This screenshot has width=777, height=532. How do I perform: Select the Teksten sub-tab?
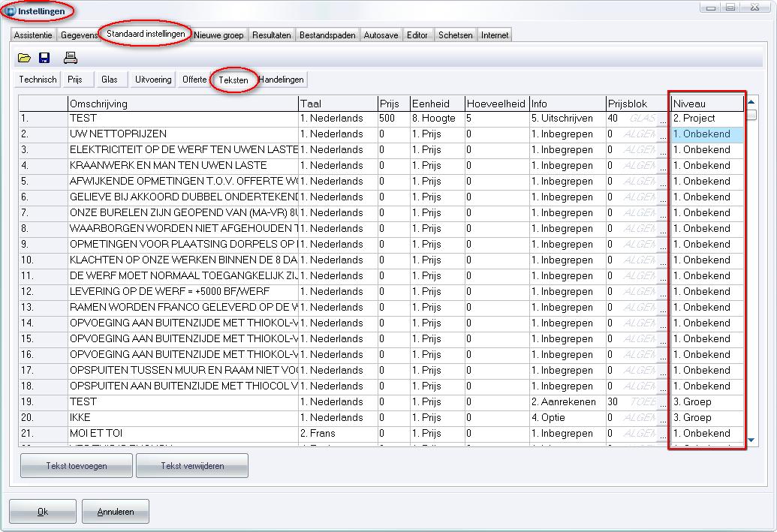(x=233, y=80)
